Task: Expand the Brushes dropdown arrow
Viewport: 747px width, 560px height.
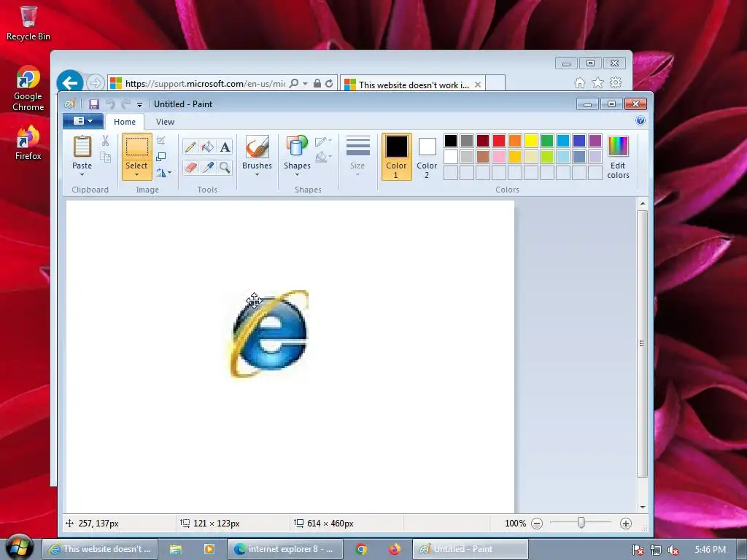Action: (x=258, y=175)
